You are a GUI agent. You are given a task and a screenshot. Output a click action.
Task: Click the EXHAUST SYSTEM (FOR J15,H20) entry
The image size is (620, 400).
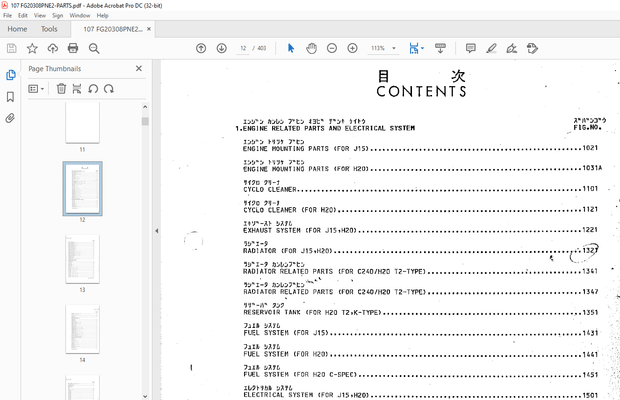pos(420,230)
